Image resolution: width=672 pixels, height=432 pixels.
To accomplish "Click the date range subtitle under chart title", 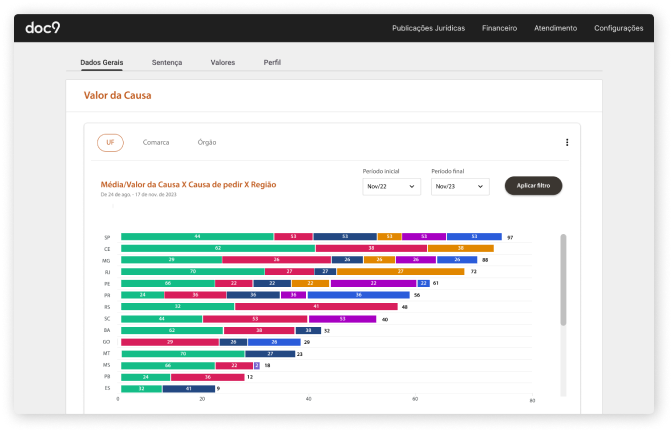I will tap(138, 195).
